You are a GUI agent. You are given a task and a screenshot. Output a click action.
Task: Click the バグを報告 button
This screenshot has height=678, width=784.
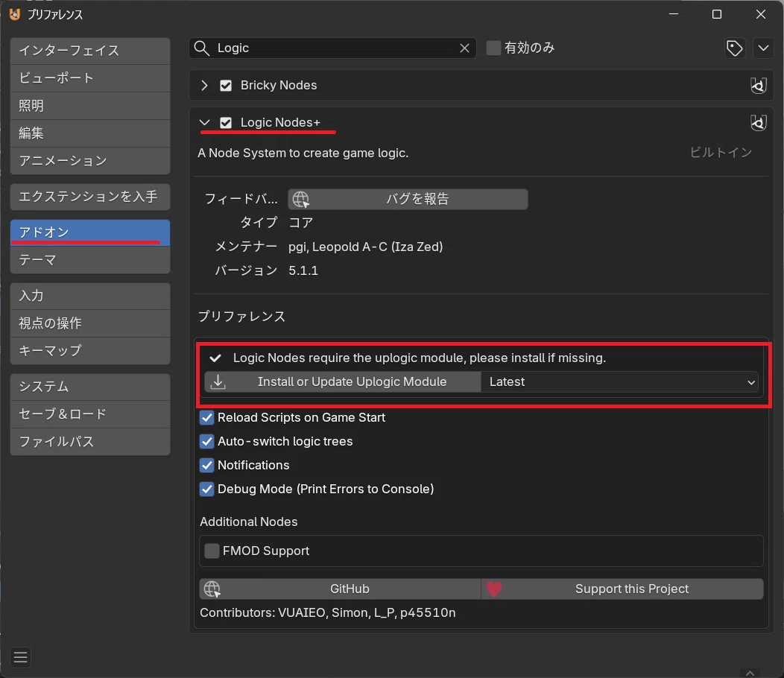[x=408, y=199]
